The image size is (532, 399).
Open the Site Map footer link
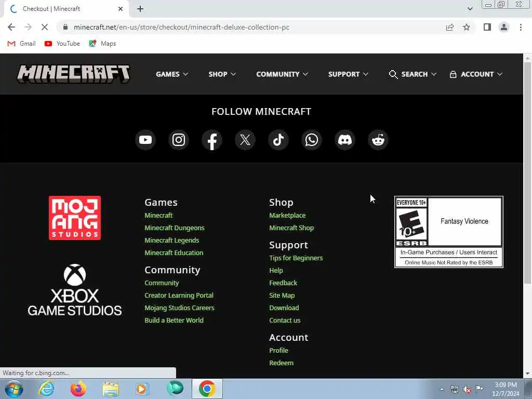[x=282, y=296]
